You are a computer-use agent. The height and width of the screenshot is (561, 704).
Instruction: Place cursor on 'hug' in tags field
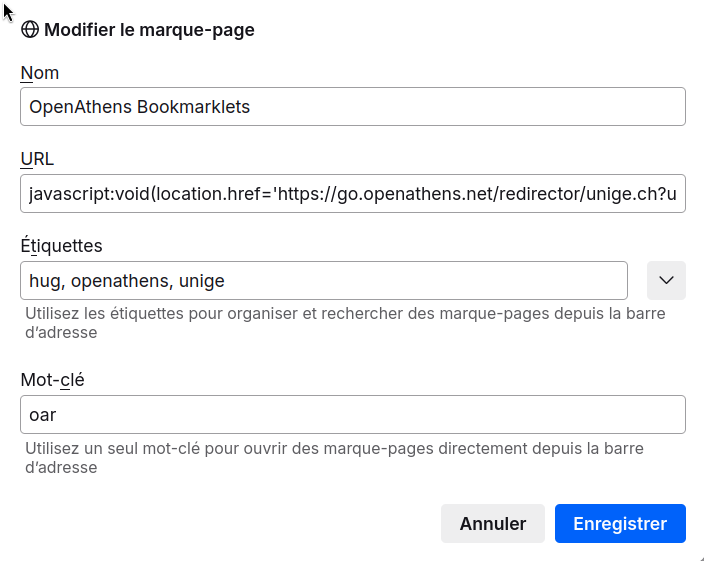pyautogui.click(x=44, y=281)
